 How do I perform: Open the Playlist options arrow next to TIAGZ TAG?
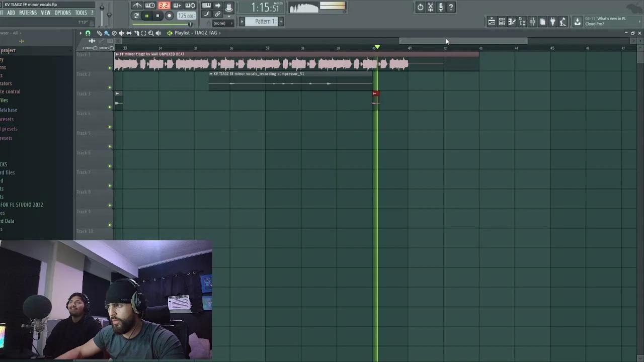(220, 33)
